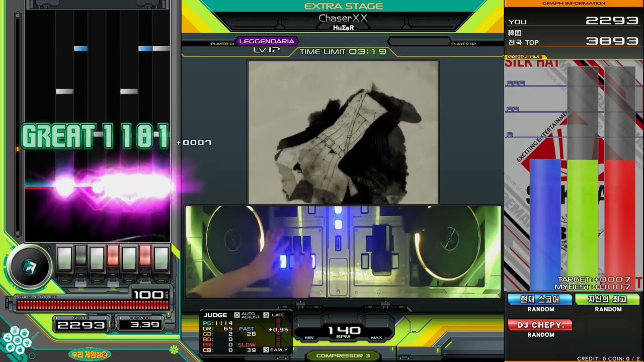Click the +0.95 timing offset meter

pyautogui.click(x=278, y=330)
